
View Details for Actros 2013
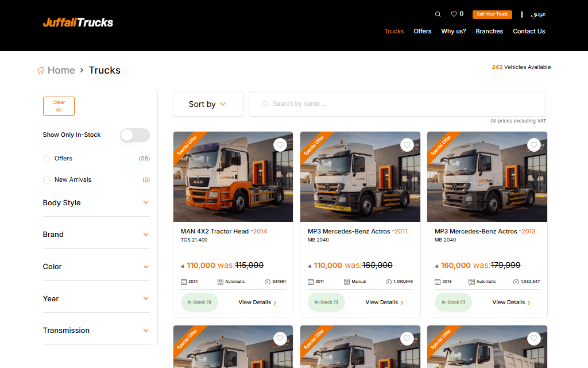pyautogui.click(x=512, y=302)
